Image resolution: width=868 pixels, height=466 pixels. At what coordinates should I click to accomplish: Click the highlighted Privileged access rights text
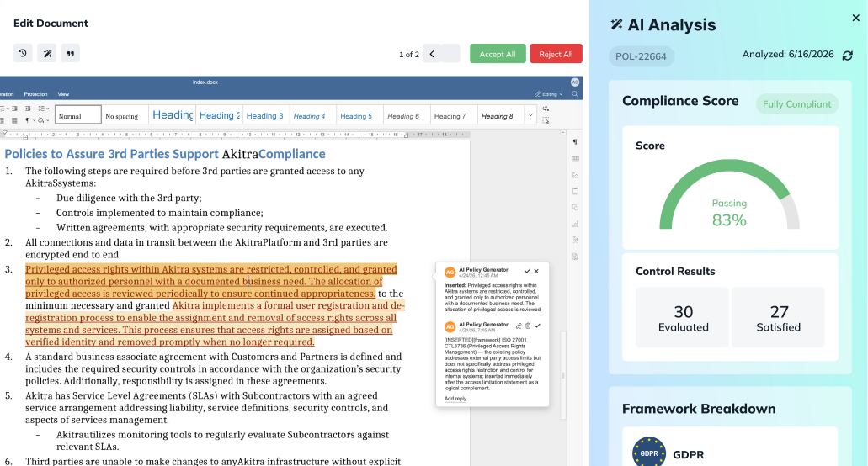click(211, 282)
